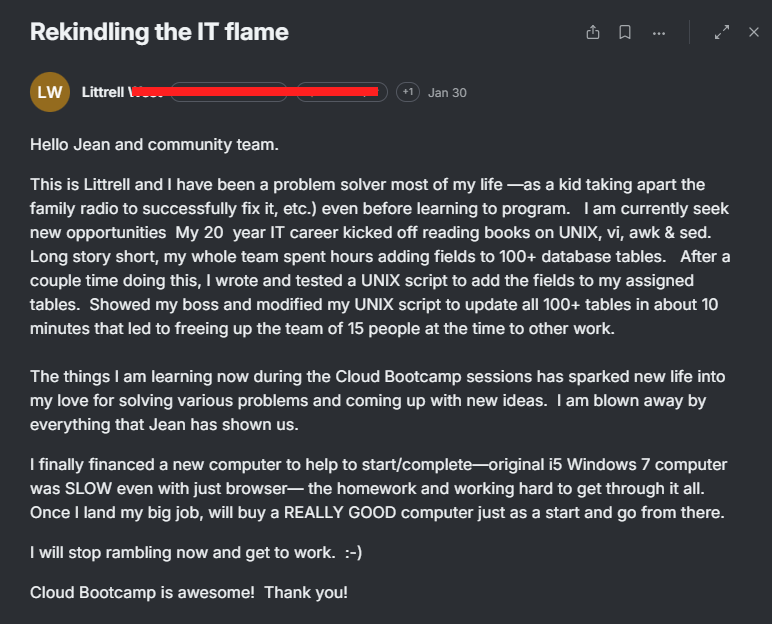Click 'Cloud Bootcamp is awesome! Thank you!' line
This screenshot has height=624, width=772.
[189, 592]
